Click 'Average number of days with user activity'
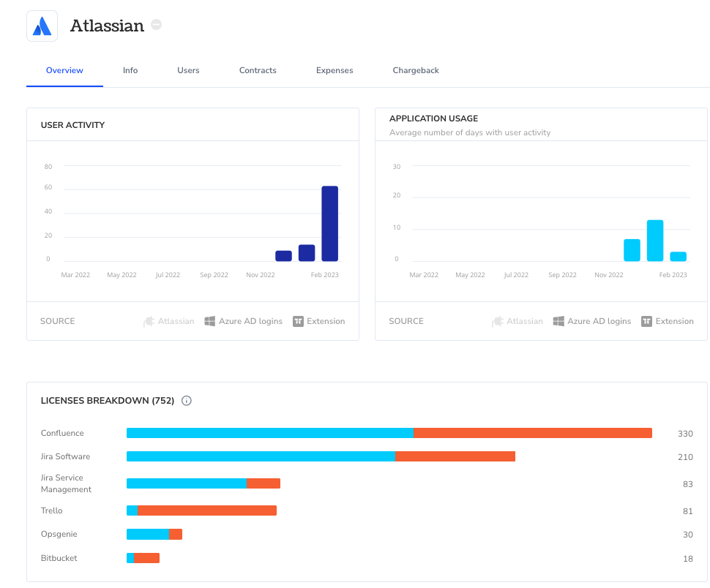The image size is (710, 588). 470,132
